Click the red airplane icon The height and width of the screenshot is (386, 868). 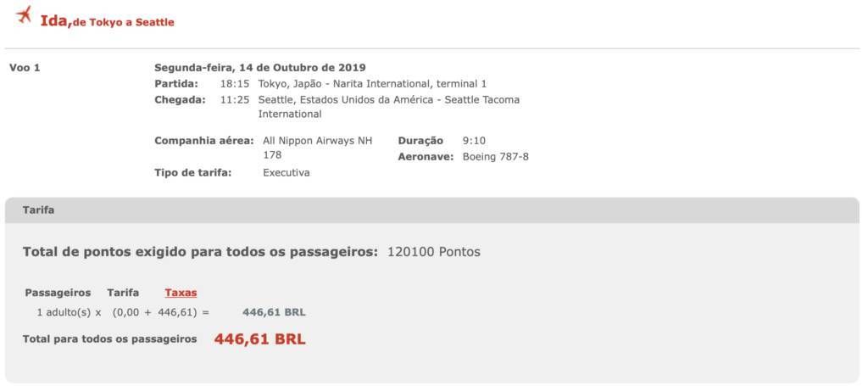pos(24,15)
